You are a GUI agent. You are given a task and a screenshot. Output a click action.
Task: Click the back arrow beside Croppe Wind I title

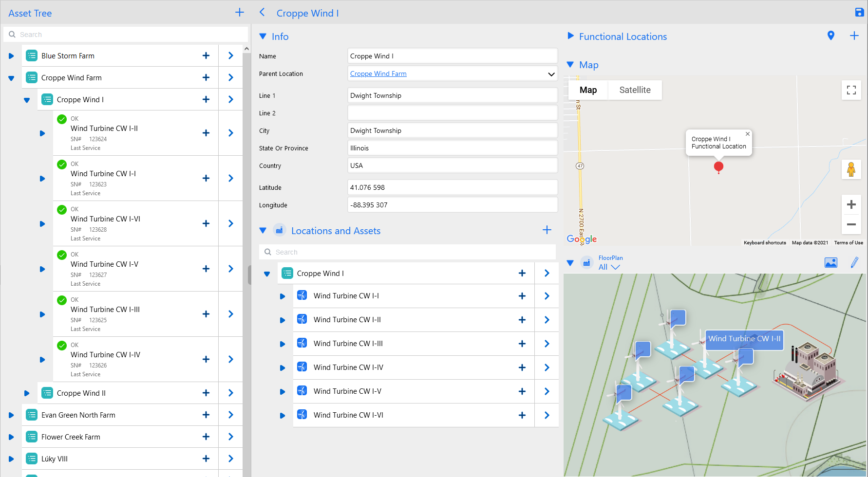click(262, 12)
